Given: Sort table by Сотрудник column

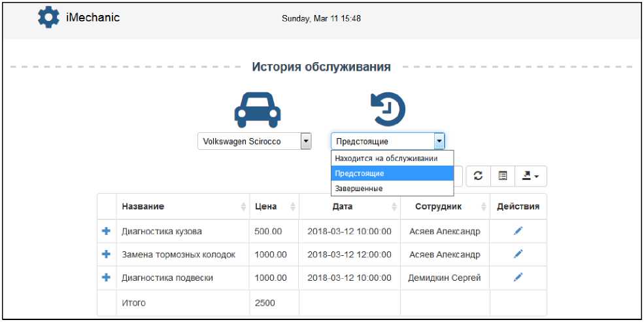Looking at the screenshot, I should click(x=445, y=207).
